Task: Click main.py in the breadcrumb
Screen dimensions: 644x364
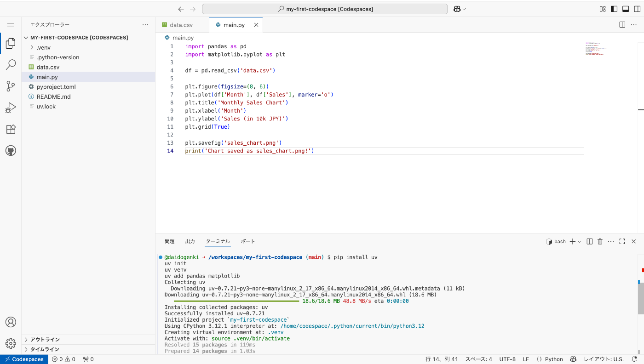Action: click(x=183, y=38)
